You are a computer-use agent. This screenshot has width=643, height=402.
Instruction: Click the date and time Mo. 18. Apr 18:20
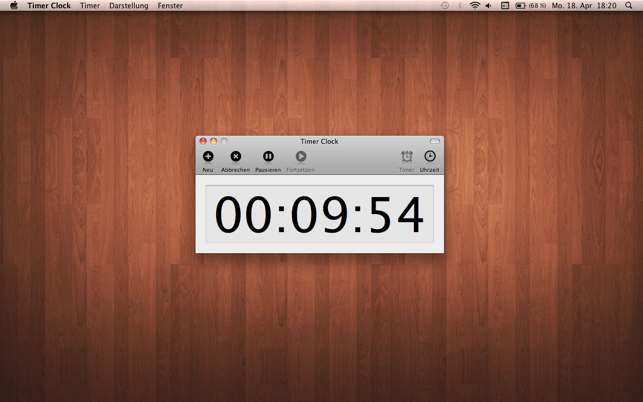point(584,6)
